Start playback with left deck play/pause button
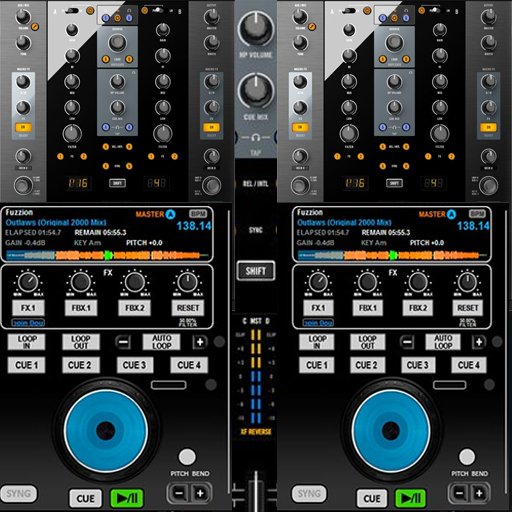 click(x=127, y=498)
